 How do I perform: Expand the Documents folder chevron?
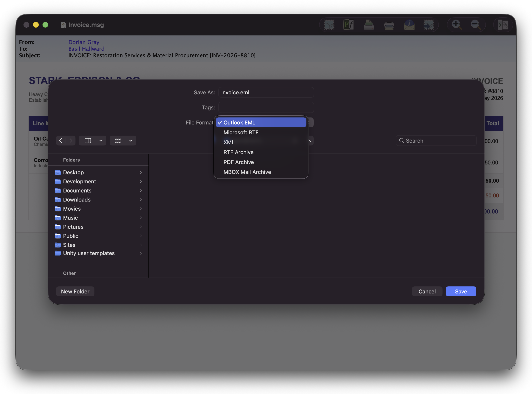tap(141, 191)
